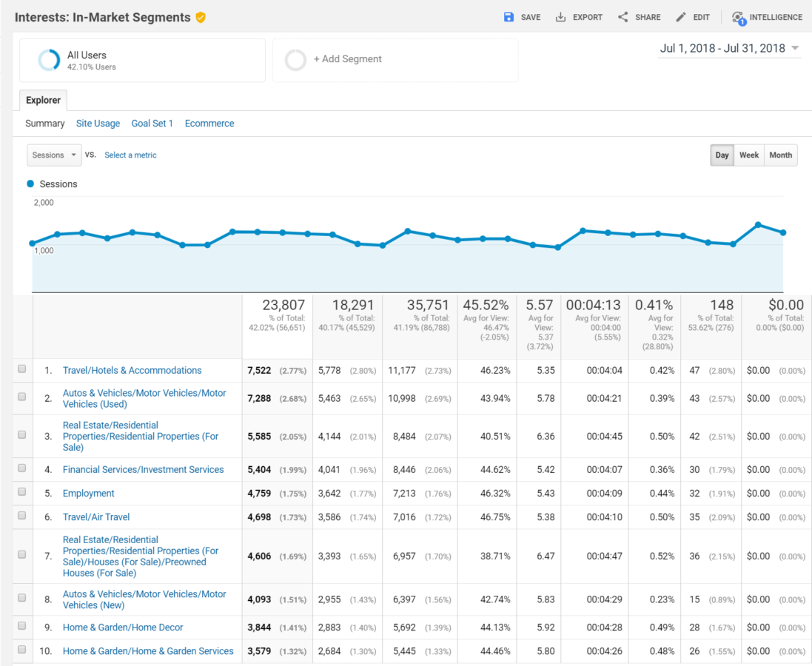The width and height of the screenshot is (812, 666).
Task: Switch the chart to Week view
Action: (749, 155)
